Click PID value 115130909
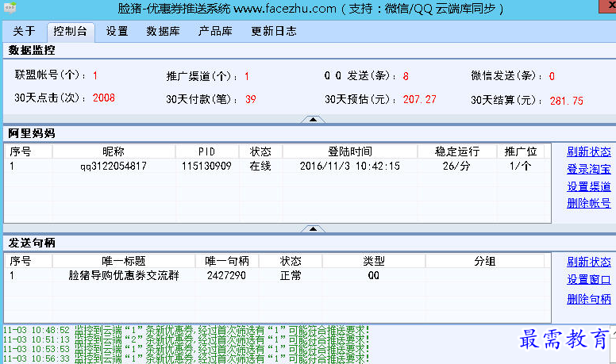The image size is (616, 364). click(x=206, y=166)
